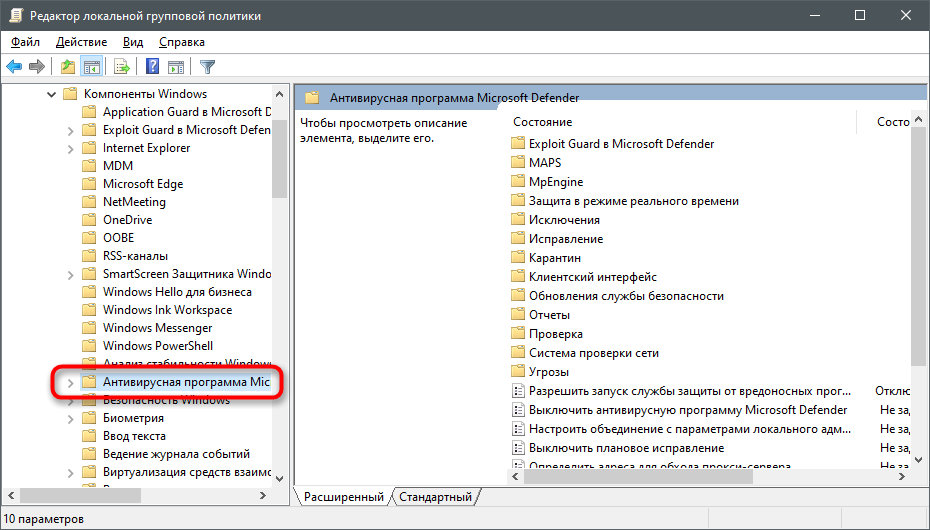Screen dimensions: 930x530
Task: Expand the Биометрия tree node
Action: tap(70, 419)
